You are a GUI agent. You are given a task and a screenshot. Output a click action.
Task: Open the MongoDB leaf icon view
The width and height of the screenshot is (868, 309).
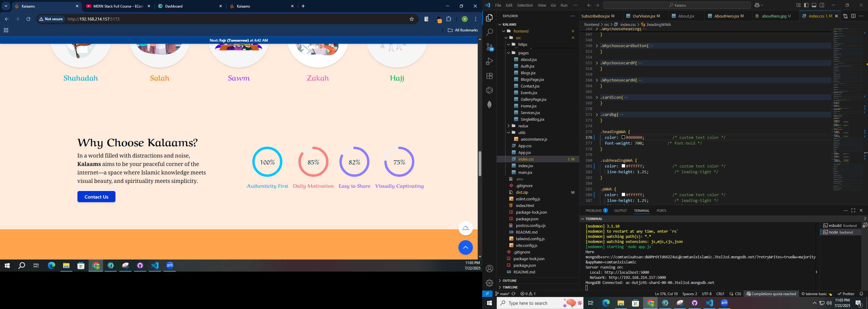[489, 105]
